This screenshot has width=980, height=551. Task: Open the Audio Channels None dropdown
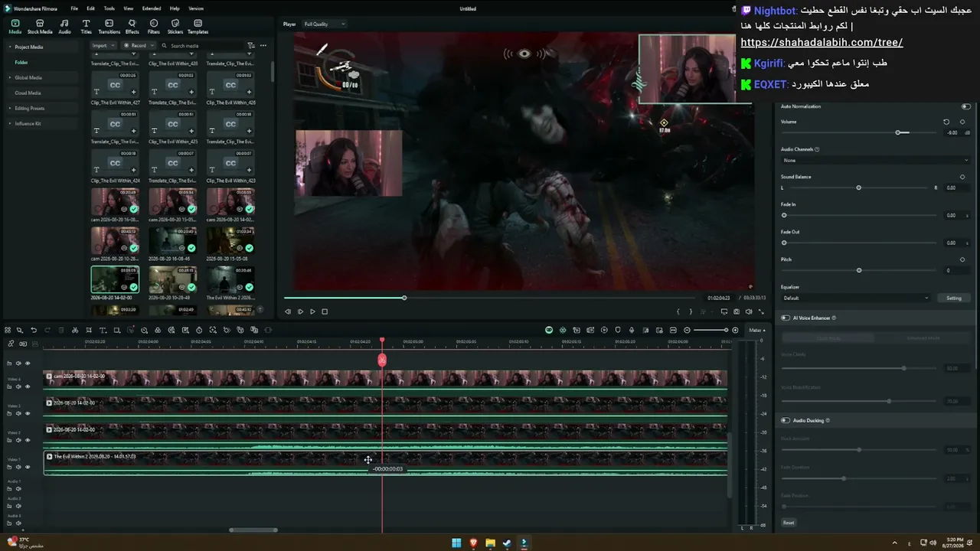coord(875,160)
